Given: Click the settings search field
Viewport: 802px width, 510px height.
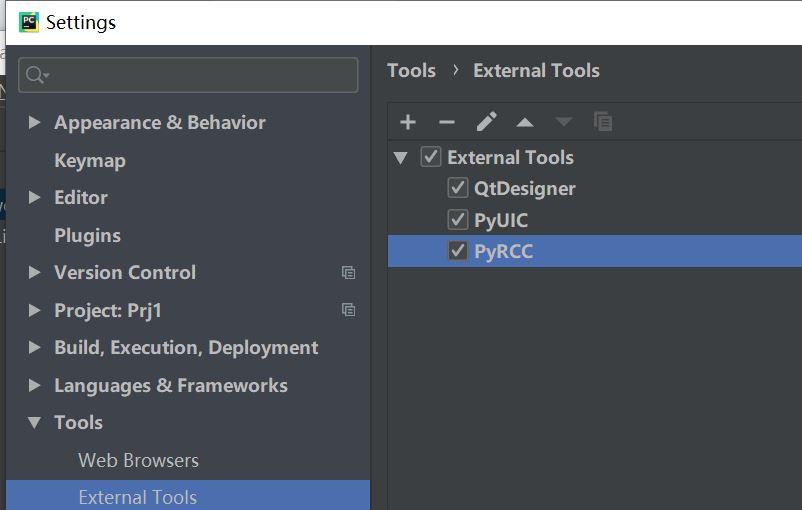Looking at the screenshot, I should [200, 75].
